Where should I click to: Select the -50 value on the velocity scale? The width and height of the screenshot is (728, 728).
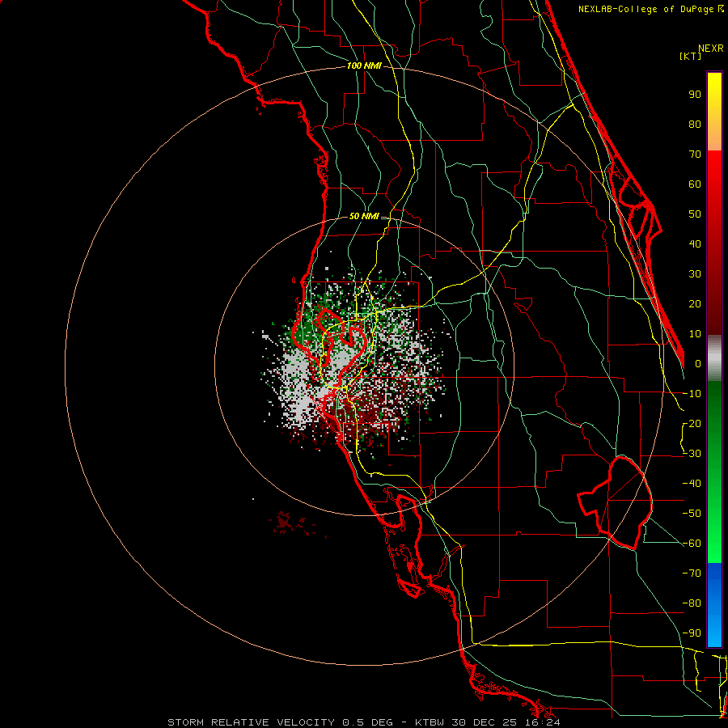(x=692, y=514)
